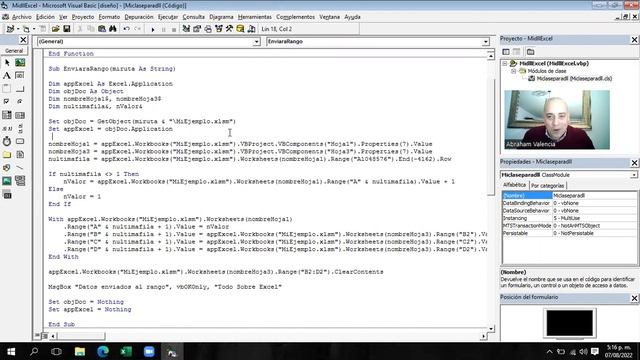This screenshot has height=360, width=640.
Task: Select the Instancing property row
Action: [x=569, y=218]
